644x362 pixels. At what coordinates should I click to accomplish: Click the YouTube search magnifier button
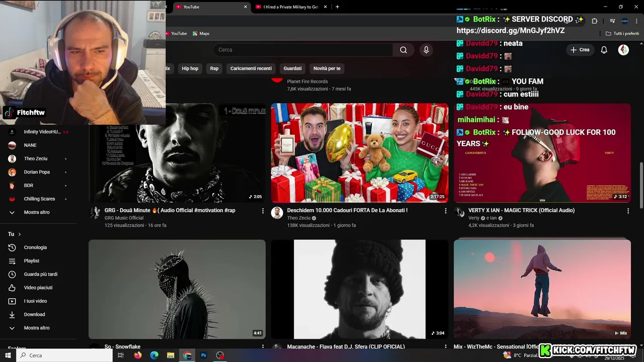pos(404,50)
